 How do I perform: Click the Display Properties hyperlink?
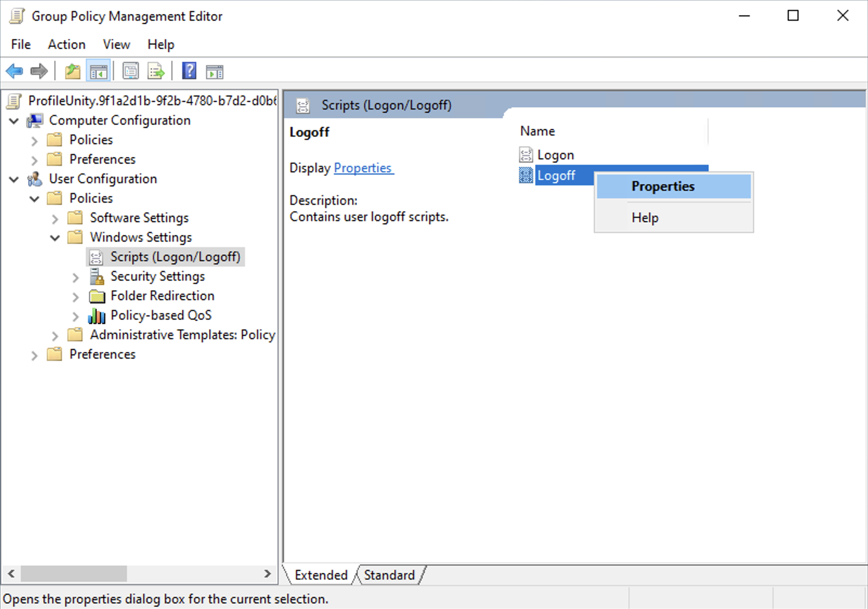click(363, 168)
